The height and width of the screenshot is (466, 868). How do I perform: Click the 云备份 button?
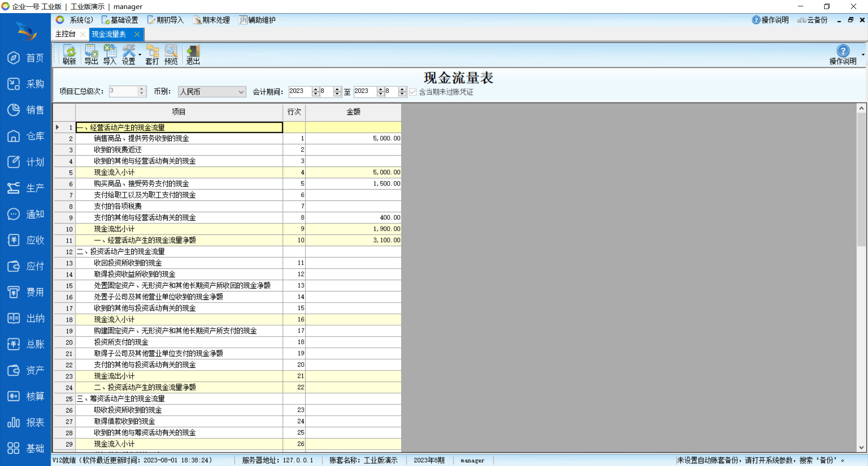tap(812, 20)
